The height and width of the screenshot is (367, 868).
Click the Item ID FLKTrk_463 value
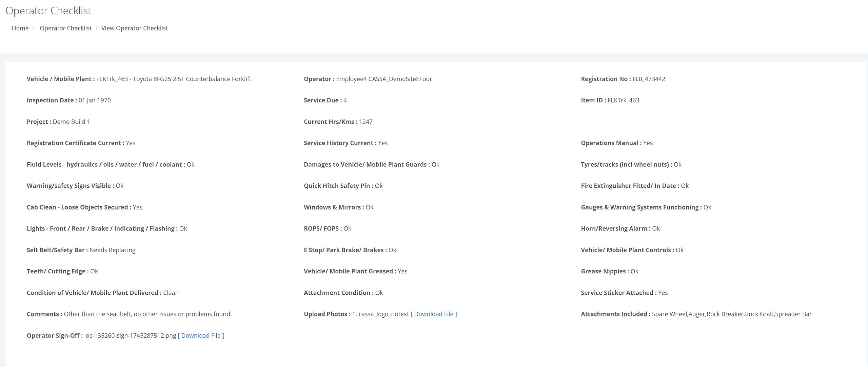click(623, 100)
